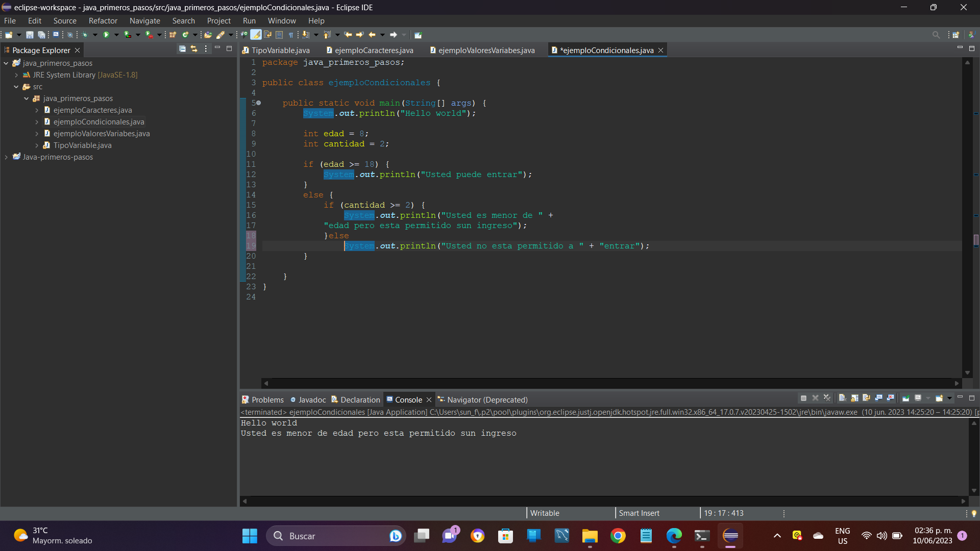Switch to ejemploValoresVariabes.java editor tab
Image resolution: width=980 pixels, height=551 pixels.
[x=482, y=50]
